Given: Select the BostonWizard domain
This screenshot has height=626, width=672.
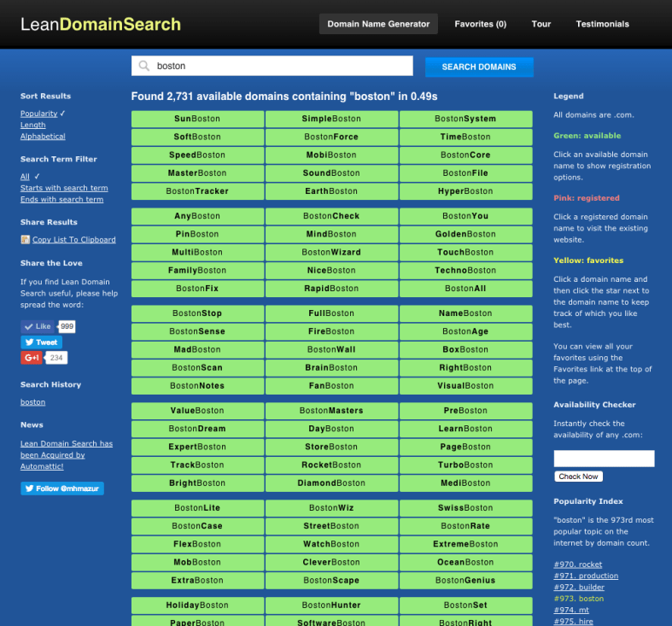Looking at the screenshot, I should coord(331,252).
